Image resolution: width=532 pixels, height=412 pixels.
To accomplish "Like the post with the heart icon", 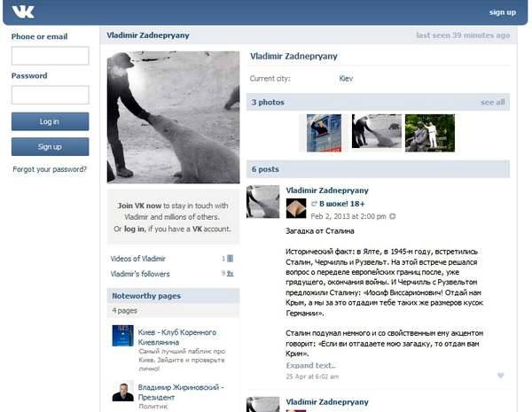I will pyautogui.click(x=501, y=376).
